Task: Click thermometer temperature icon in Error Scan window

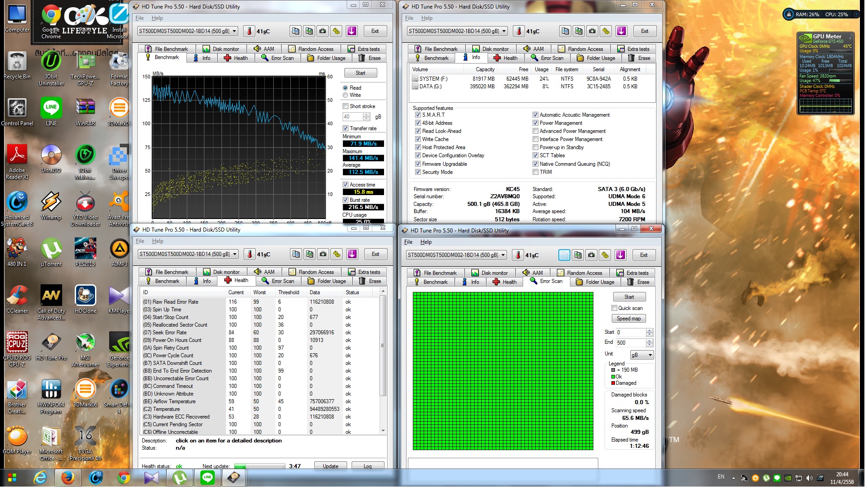Action: (518, 255)
